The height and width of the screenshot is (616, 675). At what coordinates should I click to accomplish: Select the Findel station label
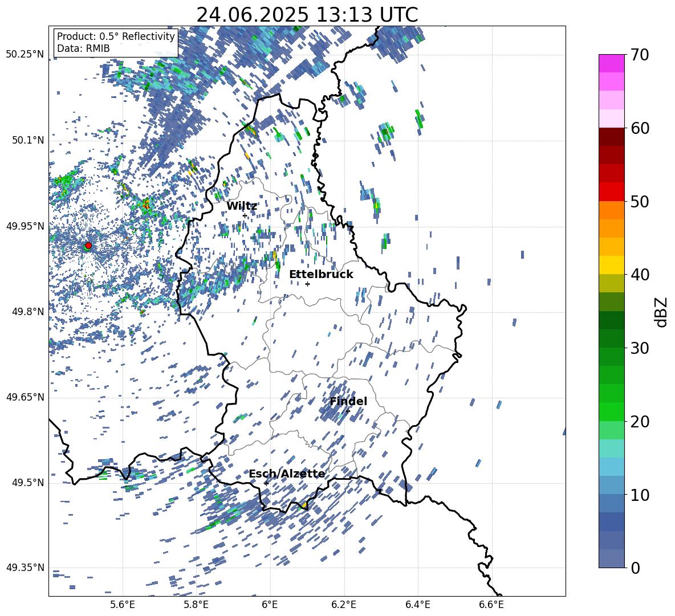(348, 401)
